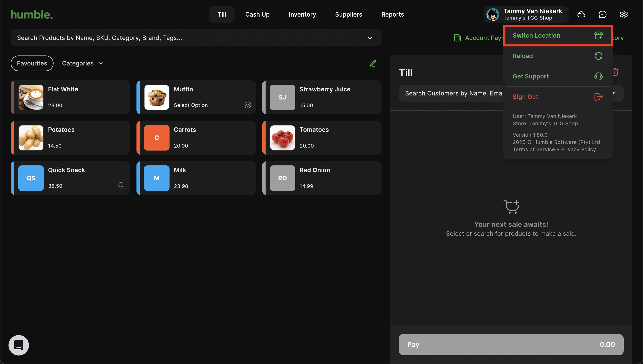The width and height of the screenshot is (643, 364).
Task: Click the green edit favourites pencil
Action: (373, 64)
